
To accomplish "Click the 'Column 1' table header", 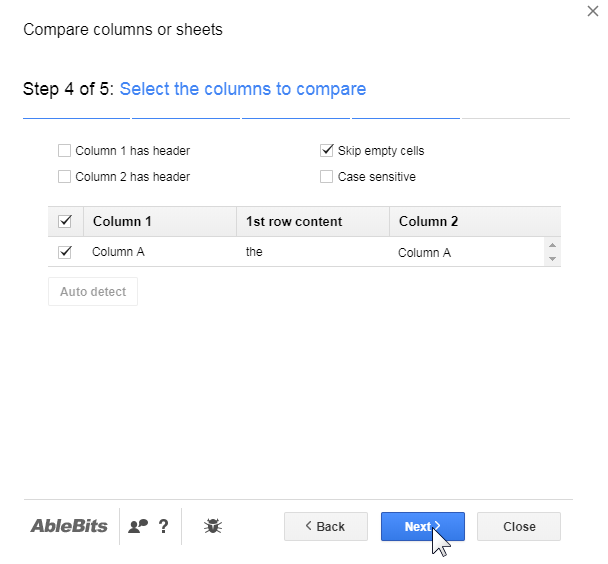I will pos(122,221).
